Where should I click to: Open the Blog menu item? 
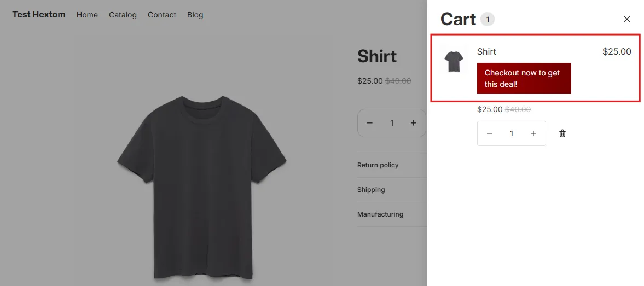195,15
